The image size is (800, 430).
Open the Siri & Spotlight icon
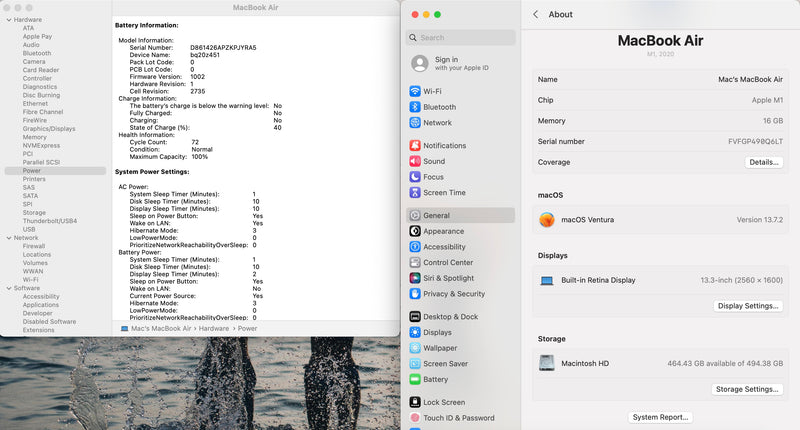click(415, 278)
